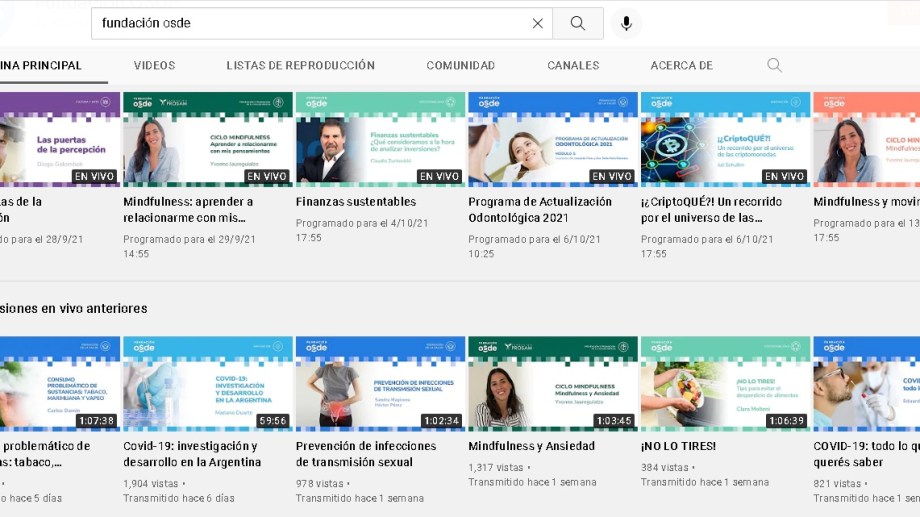Activate voice search microphone icon
The height and width of the screenshot is (517, 920).
click(x=626, y=23)
